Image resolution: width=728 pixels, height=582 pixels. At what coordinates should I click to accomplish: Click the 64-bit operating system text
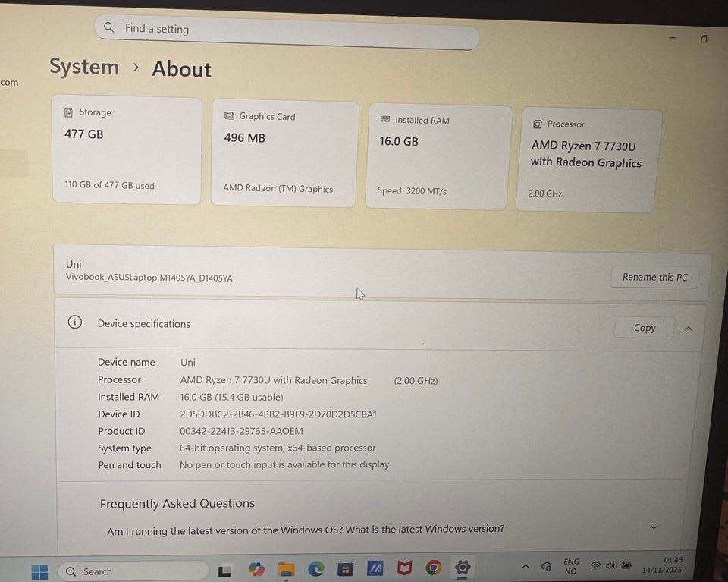coord(278,448)
